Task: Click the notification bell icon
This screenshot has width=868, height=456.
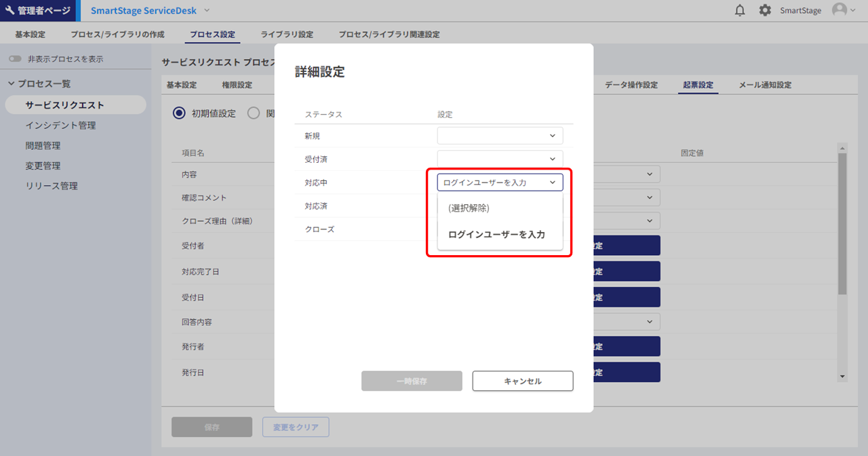Action: 740,11
